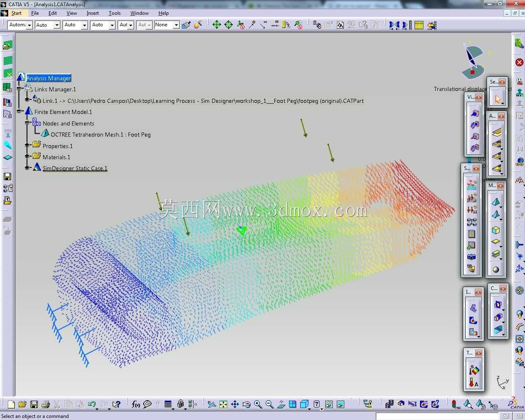Expand the Materials.1 tree node
This screenshot has width=525, height=420.
[27, 156]
